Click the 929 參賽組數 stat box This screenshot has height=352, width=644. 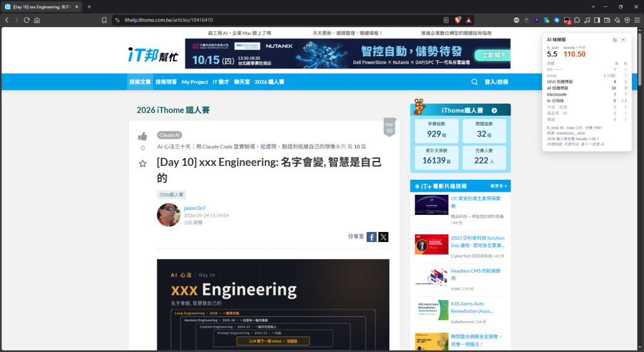[x=436, y=131]
